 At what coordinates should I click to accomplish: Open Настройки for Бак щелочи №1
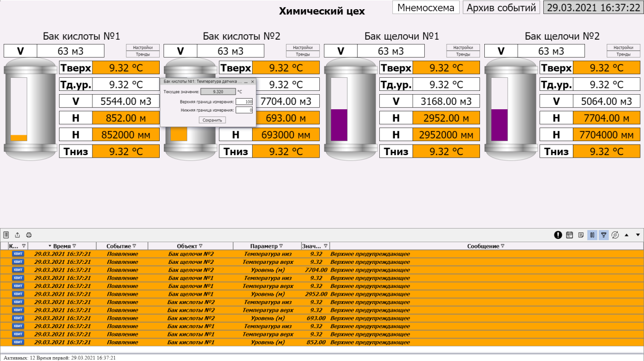pos(463,47)
